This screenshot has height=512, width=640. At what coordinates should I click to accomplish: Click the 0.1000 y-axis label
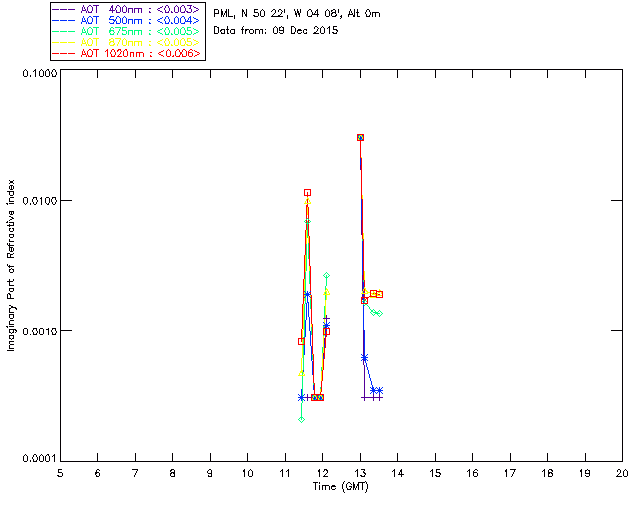[x=39, y=73]
